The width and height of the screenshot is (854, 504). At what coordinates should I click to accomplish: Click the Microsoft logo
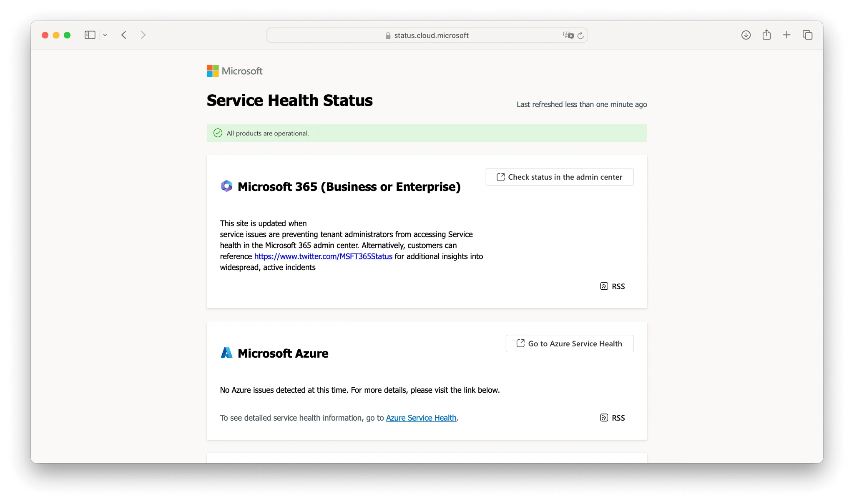tap(213, 71)
